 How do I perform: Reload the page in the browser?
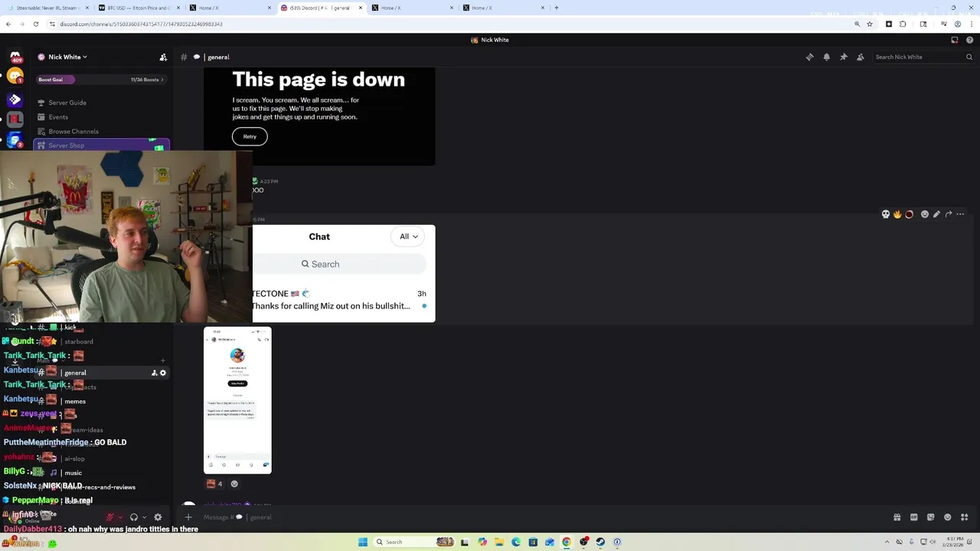tap(35, 24)
